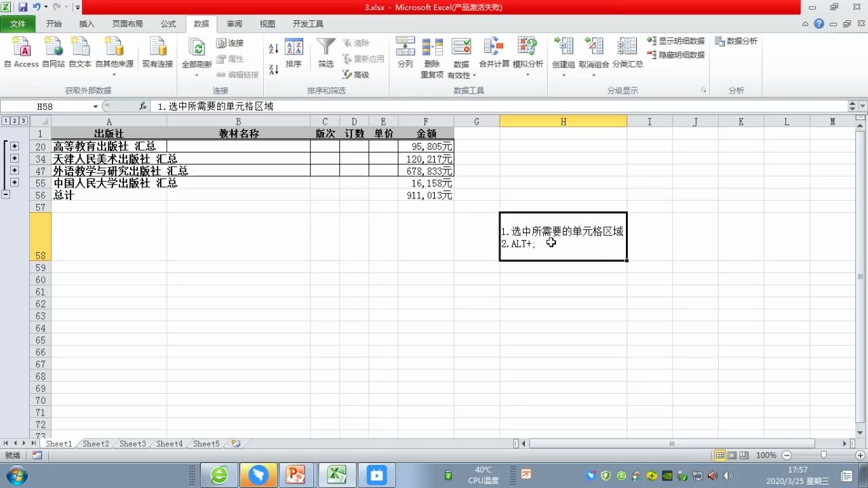Switch to the Sheet5 worksheet tab
868x488 pixels.
click(x=206, y=444)
